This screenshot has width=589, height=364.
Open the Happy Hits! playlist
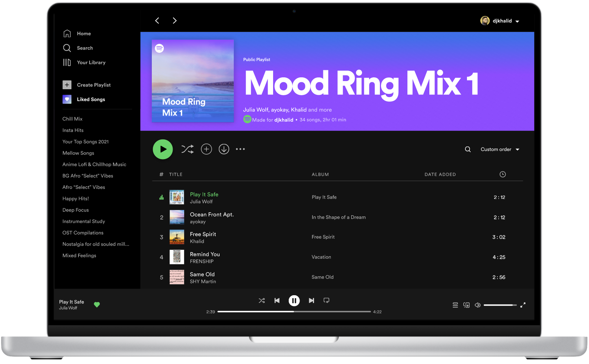click(x=76, y=199)
